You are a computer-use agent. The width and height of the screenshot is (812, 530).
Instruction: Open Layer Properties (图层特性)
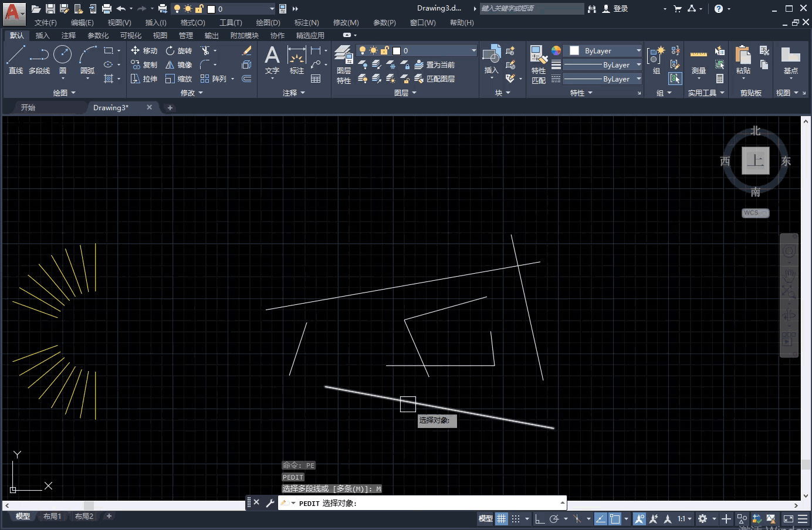point(344,64)
